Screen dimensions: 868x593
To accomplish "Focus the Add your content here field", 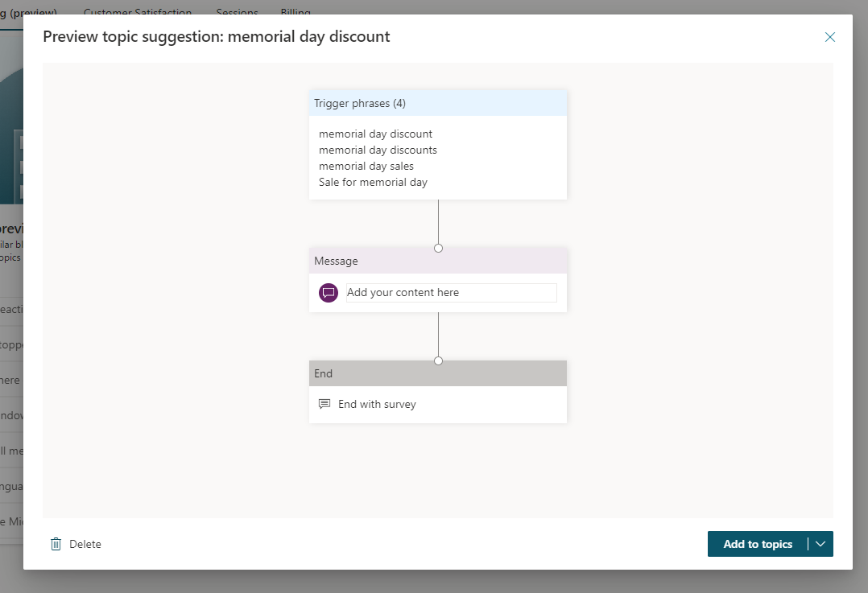I will 451,293.
